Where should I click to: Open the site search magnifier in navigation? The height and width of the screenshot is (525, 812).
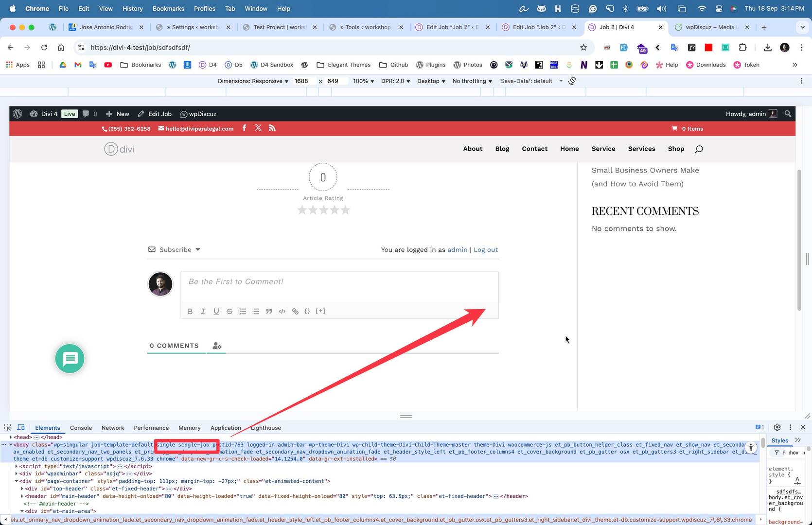coord(699,149)
